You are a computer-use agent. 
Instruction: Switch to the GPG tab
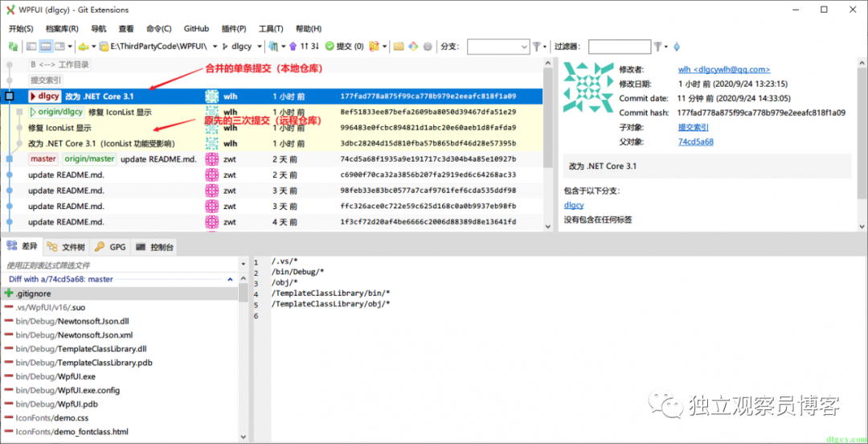coord(109,247)
